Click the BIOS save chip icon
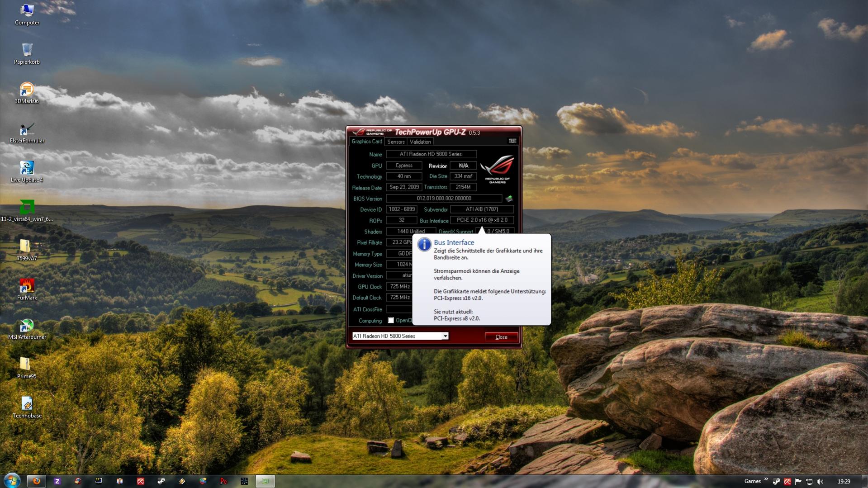This screenshot has height=488, width=868. tap(509, 199)
